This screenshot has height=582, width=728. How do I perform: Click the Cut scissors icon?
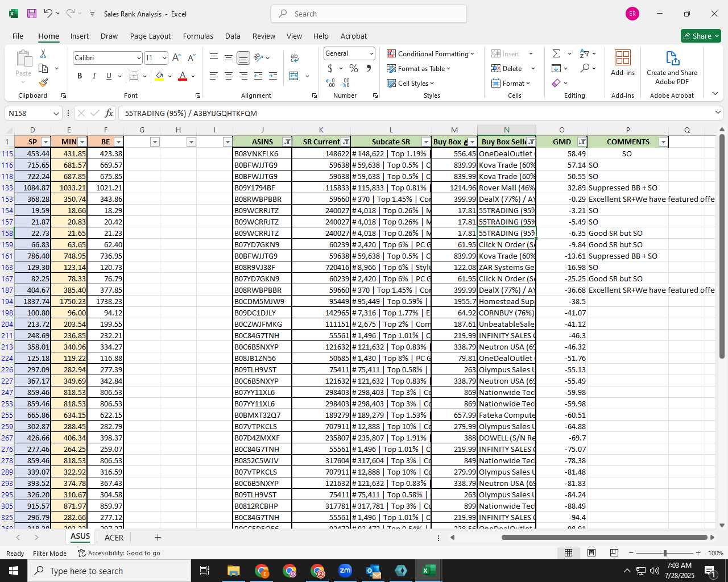(x=43, y=53)
